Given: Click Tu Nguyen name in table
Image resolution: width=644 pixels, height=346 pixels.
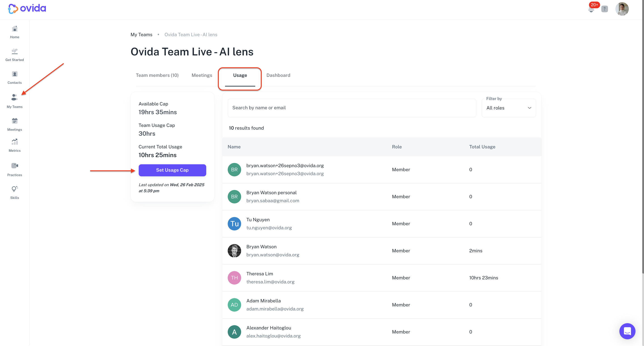Looking at the screenshot, I should 258,219.
